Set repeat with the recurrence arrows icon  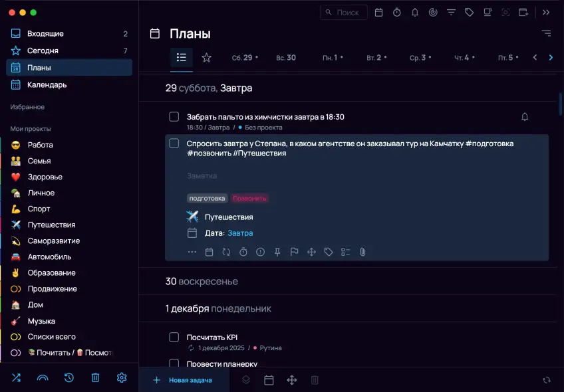(x=226, y=252)
